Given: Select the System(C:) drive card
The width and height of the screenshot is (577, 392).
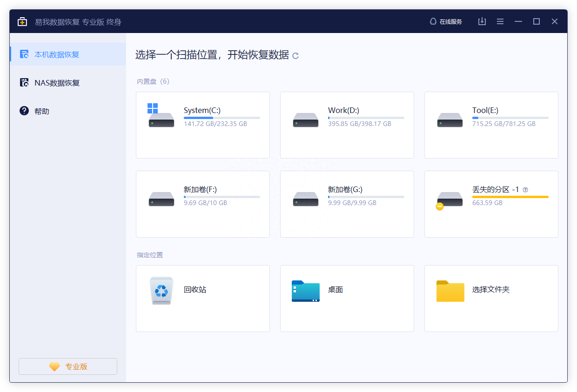Looking at the screenshot, I should pyautogui.click(x=202, y=125).
